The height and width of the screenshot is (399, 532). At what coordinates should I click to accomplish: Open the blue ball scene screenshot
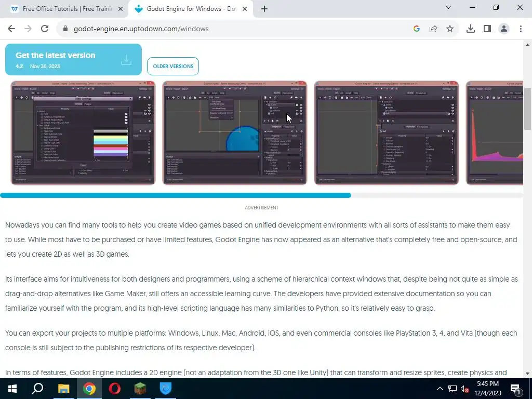235,132
